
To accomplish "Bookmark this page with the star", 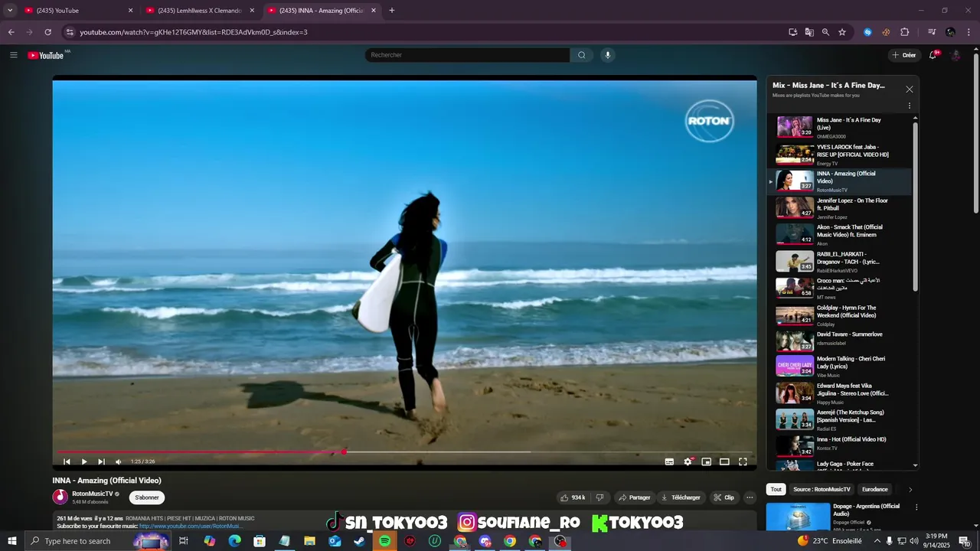I will 842,32.
